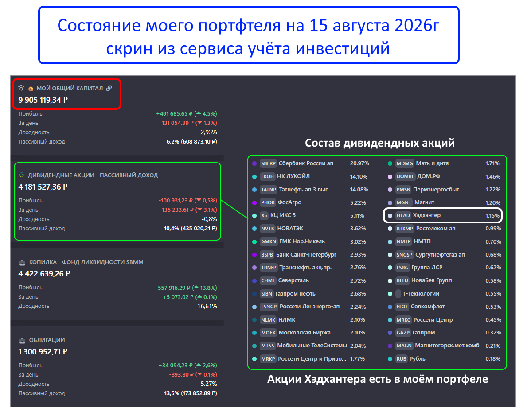The height and width of the screenshot is (420, 527).
Task: Select the LKOH ticker badge
Action: click(x=268, y=176)
